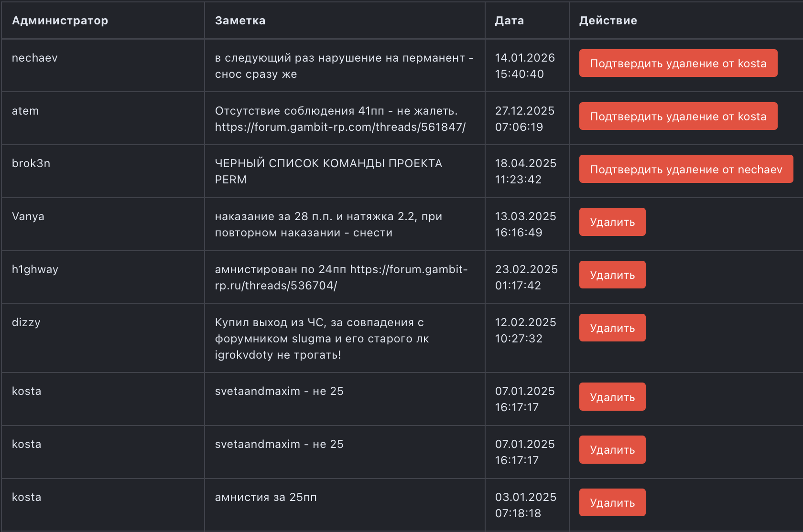Click the 'ЧЕРНЫЙ СПИСОК КОМАНДЫ ПРОЕКТА PERM' note
The image size is (803, 532).
328,171
